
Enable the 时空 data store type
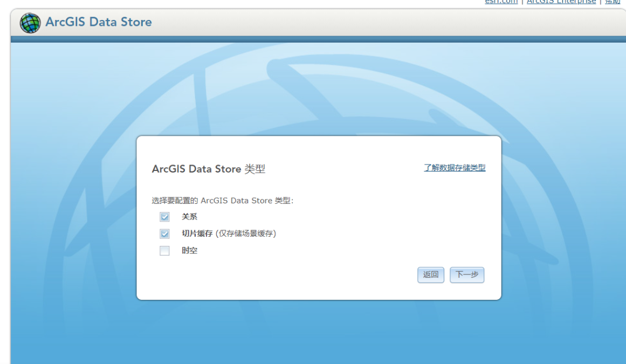tap(164, 250)
